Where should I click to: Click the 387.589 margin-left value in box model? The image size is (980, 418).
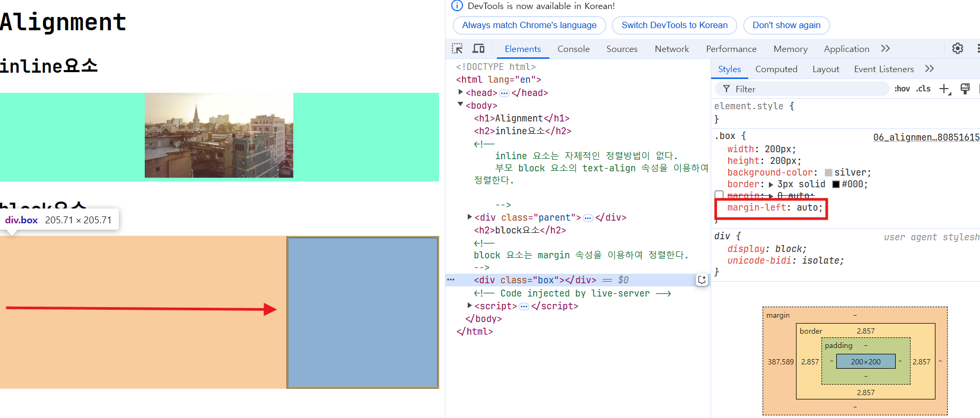781,362
